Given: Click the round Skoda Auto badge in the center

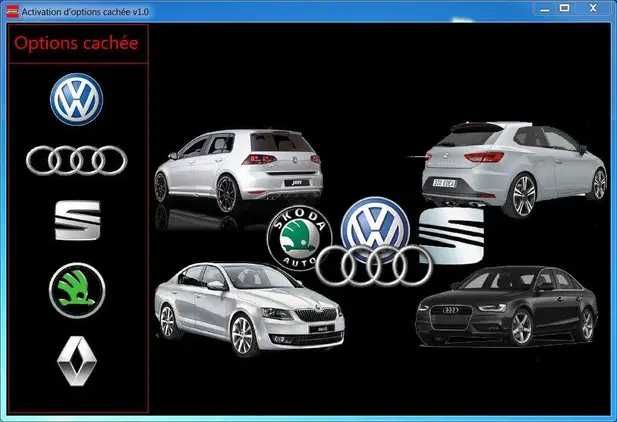Looking at the screenshot, I should [299, 238].
